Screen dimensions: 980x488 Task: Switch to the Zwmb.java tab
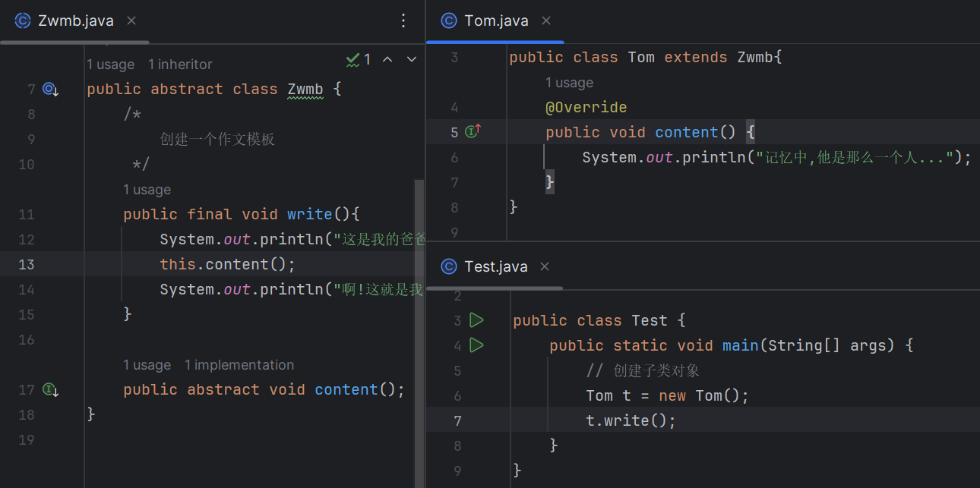click(75, 21)
